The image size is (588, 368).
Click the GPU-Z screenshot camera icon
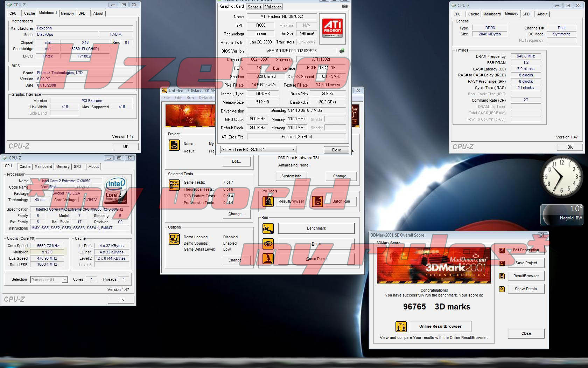(x=344, y=6)
